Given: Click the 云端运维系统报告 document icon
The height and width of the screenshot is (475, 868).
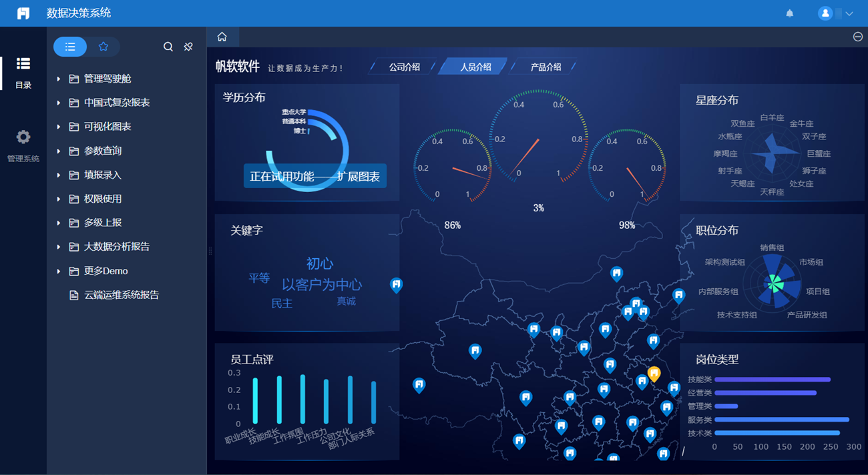Looking at the screenshot, I should click(74, 295).
